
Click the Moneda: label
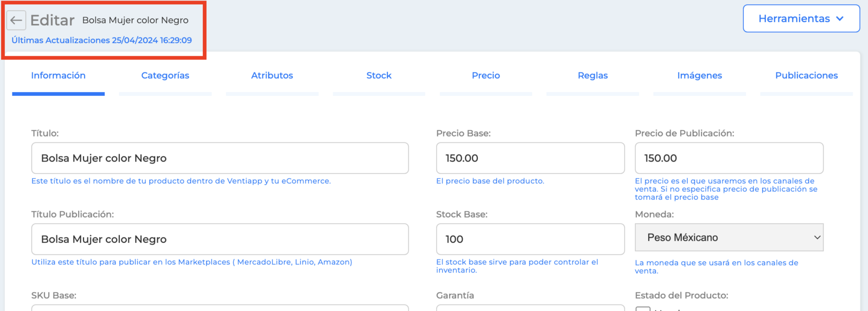pyautogui.click(x=654, y=215)
